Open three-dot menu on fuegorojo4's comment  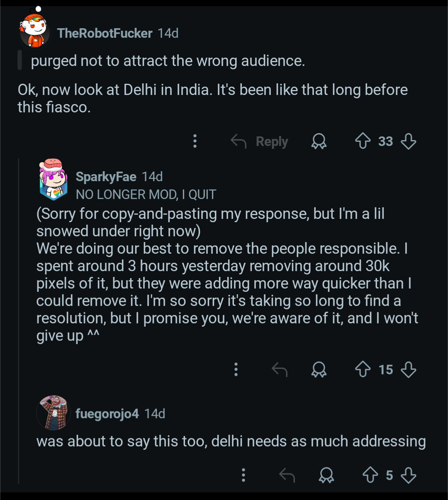(x=243, y=475)
